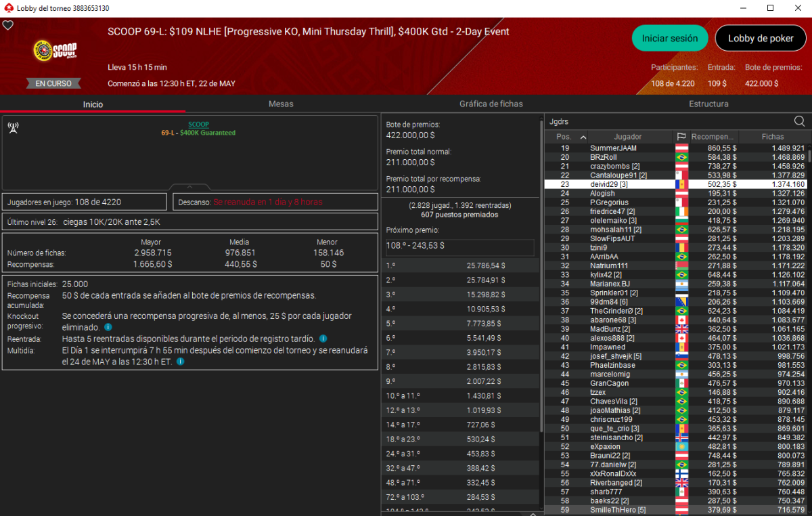Sort by Recompensa column header
Image resolution: width=812 pixels, height=516 pixels.
coord(713,137)
